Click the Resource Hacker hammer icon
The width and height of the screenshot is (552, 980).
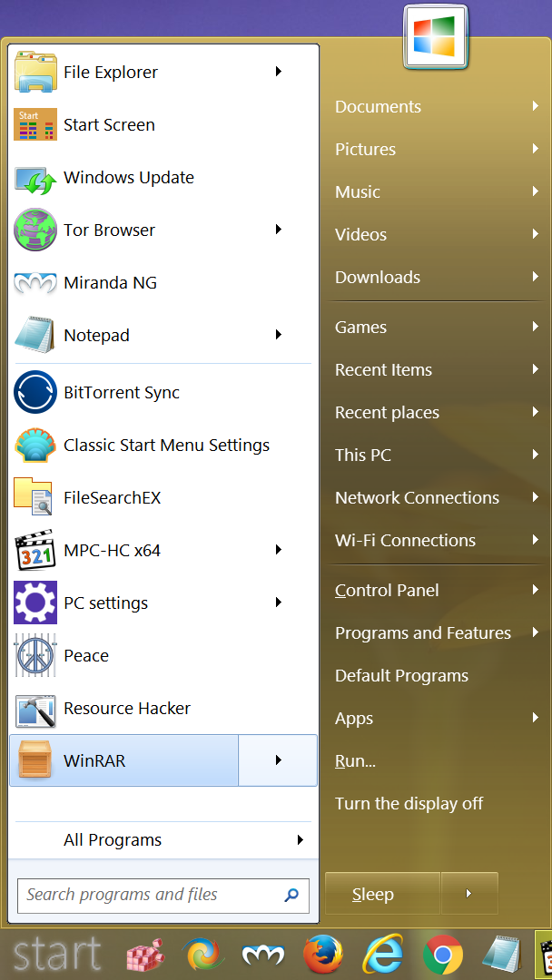pos(35,709)
